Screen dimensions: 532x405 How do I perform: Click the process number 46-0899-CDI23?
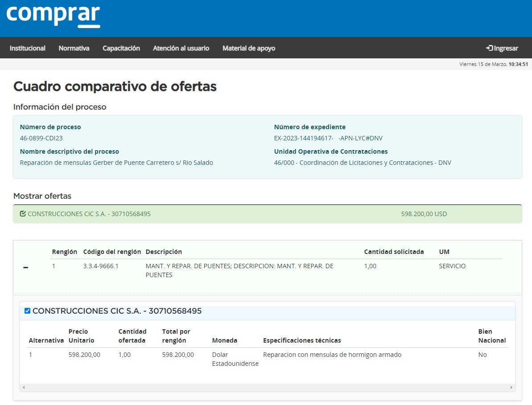(x=41, y=138)
